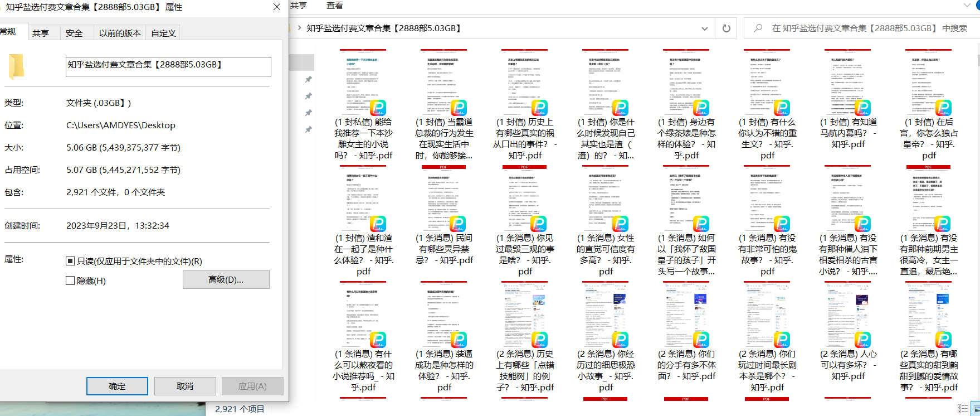Select PDF 我怀了敌国皇子的孩子
Viewport: 980px width, 416px height.
pyautogui.click(x=686, y=221)
